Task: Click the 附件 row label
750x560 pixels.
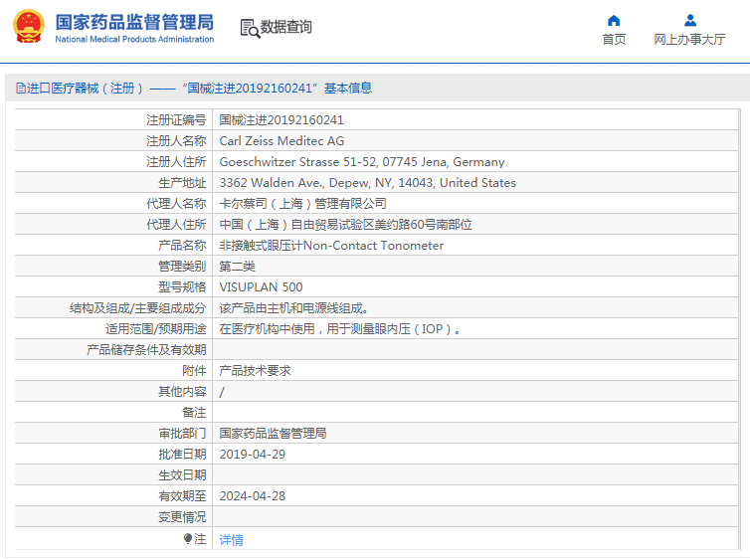Action: pos(194,371)
